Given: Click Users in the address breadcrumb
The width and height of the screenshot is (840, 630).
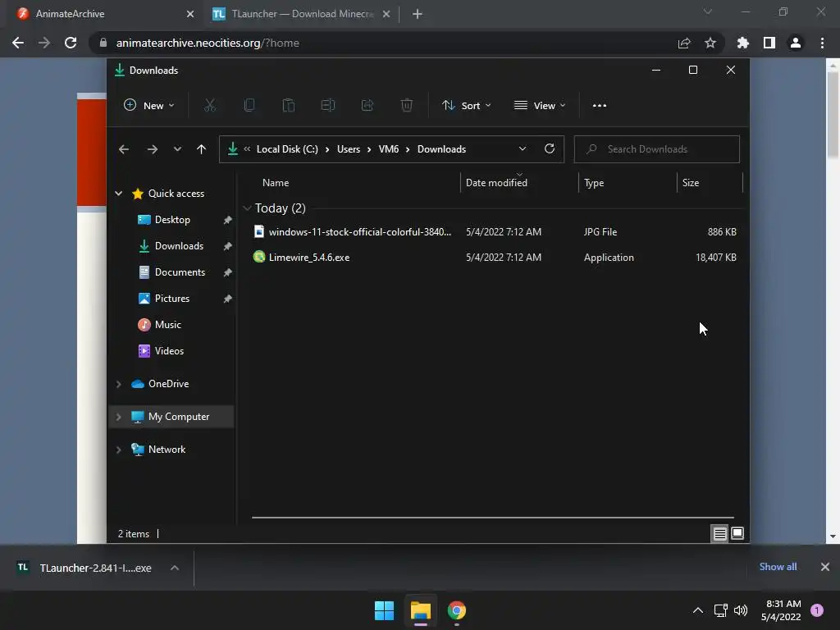Looking at the screenshot, I should coord(348,149).
